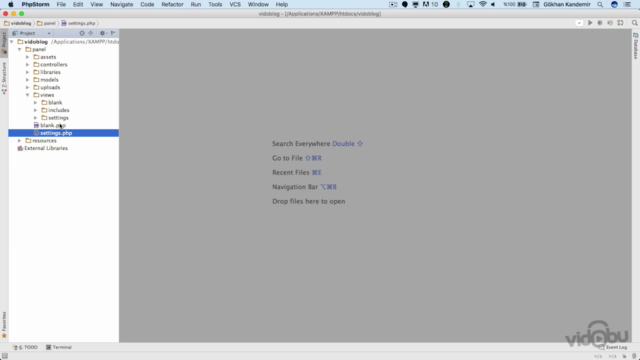This screenshot has height=360, width=640.
Task: Open the Code menu
Action: (x=147, y=4)
